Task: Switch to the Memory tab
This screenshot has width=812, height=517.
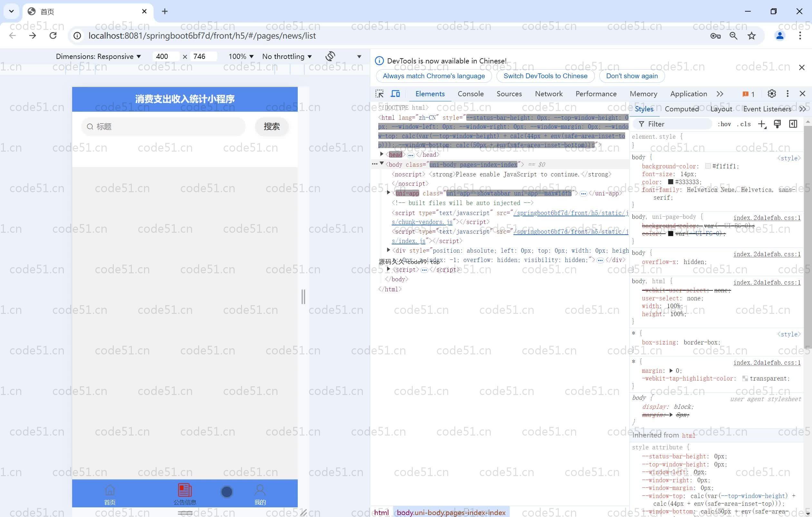Action: point(643,94)
